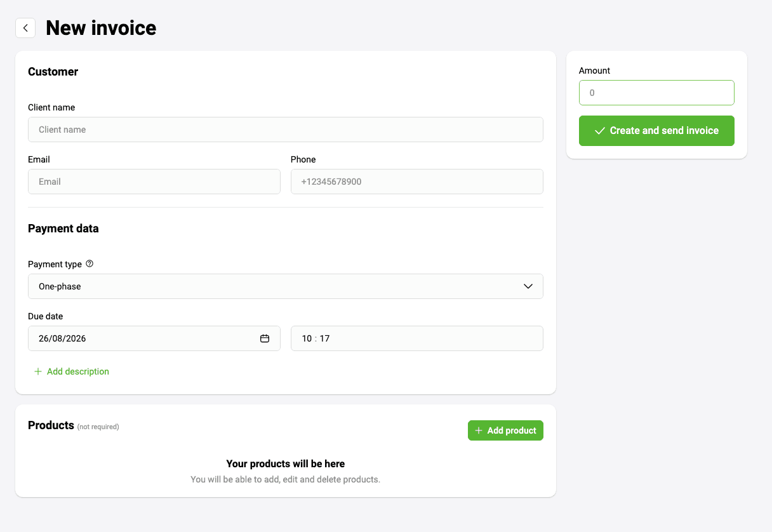This screenshot has width=772, height=532.
Task: Click the plus icon on Add product button
Action: coord(479,430)
